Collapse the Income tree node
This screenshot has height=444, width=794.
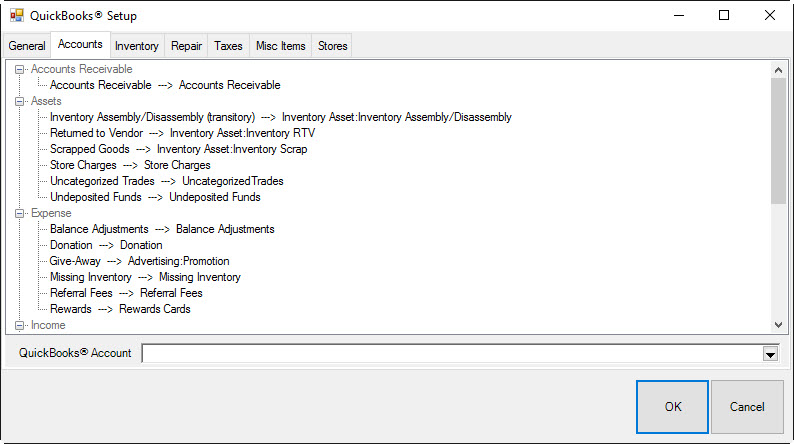(x=20, y=325)
